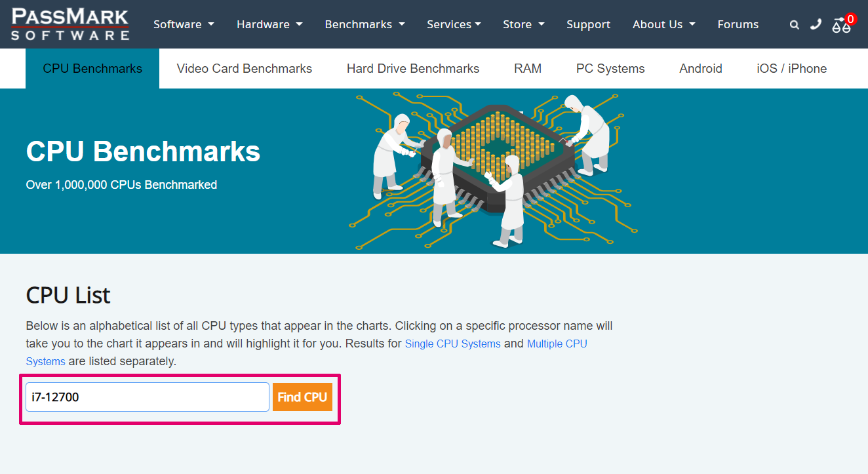Expand the Software dropdown menu
The height and width of the screenshot is (474, 868).
[x=184, y=24]
